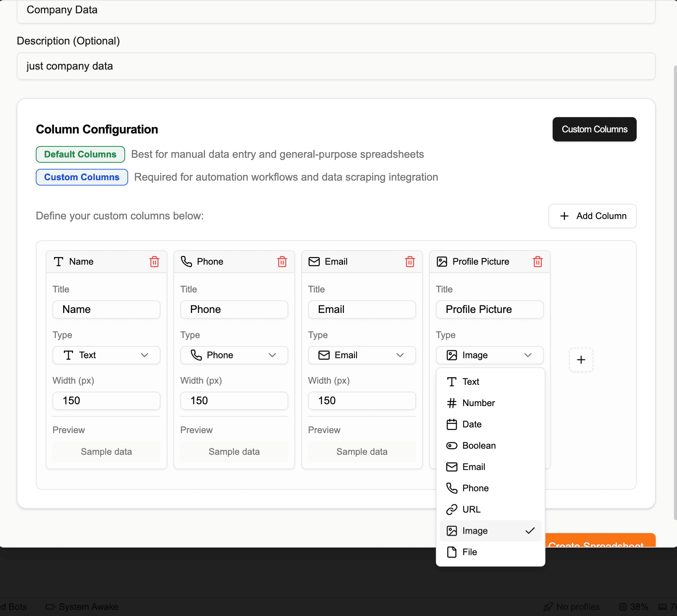Delete the Name column using its trash icon

(154, 262)
